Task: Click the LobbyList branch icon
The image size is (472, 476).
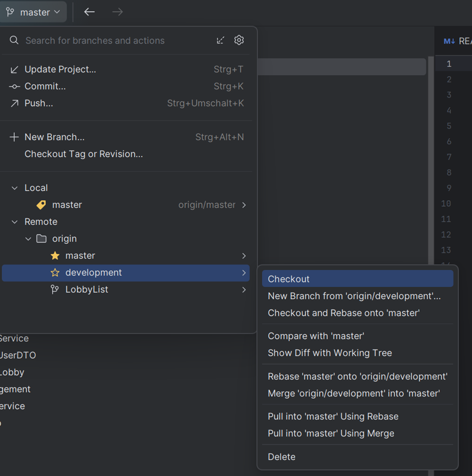Action: click(x=55, y=290)
